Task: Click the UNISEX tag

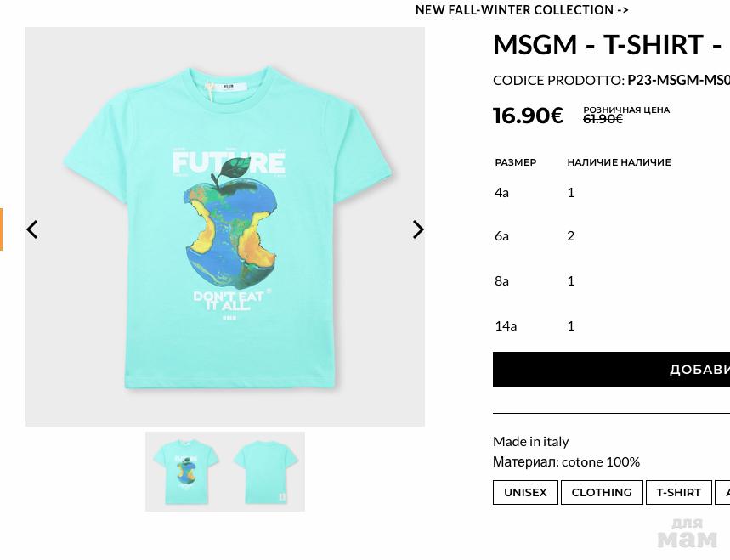Action: click(x=525, y=493)
